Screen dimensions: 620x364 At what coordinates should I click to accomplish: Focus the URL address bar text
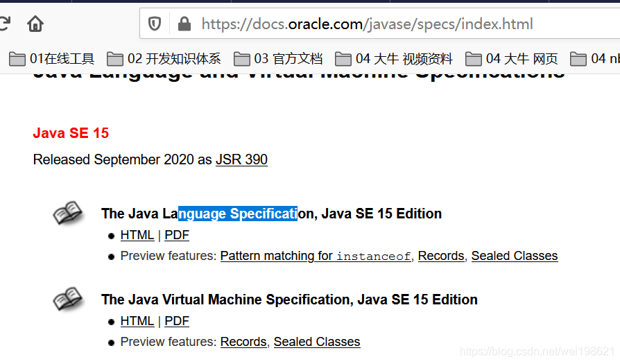(367, 24)
